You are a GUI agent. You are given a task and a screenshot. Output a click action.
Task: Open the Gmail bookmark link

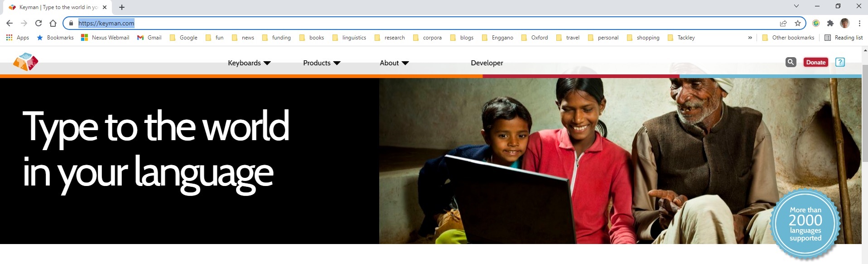click(149, 38)
